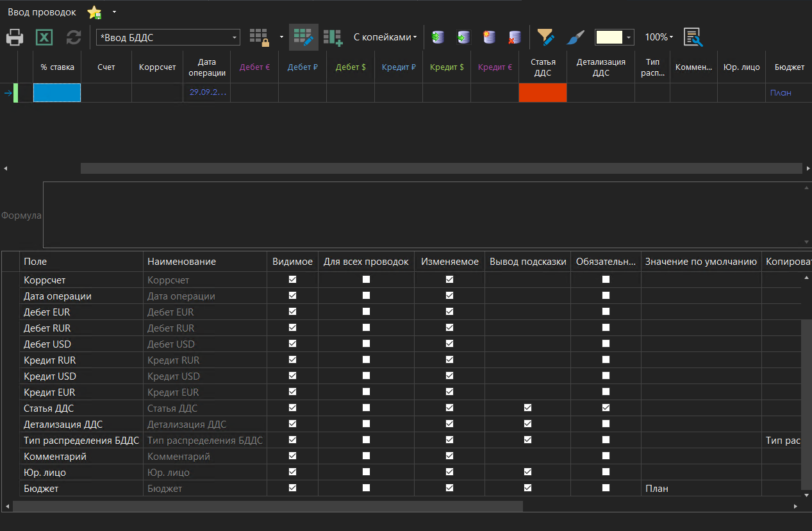Toggle the grid edit pencil icon
Viewport: 812px width, 531px height.
pyautogui.click(x=303, y=38)
